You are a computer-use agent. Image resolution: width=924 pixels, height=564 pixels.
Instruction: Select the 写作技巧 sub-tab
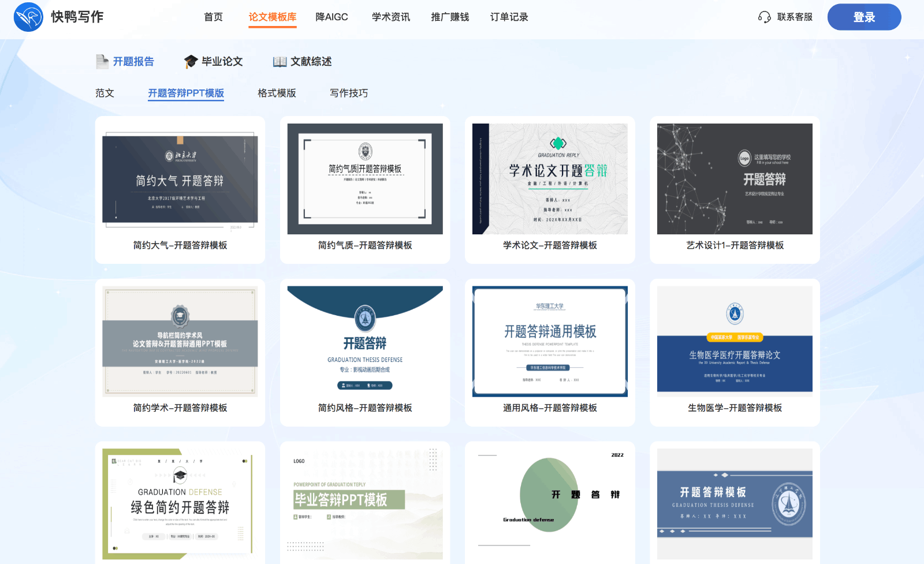(349, 93)
